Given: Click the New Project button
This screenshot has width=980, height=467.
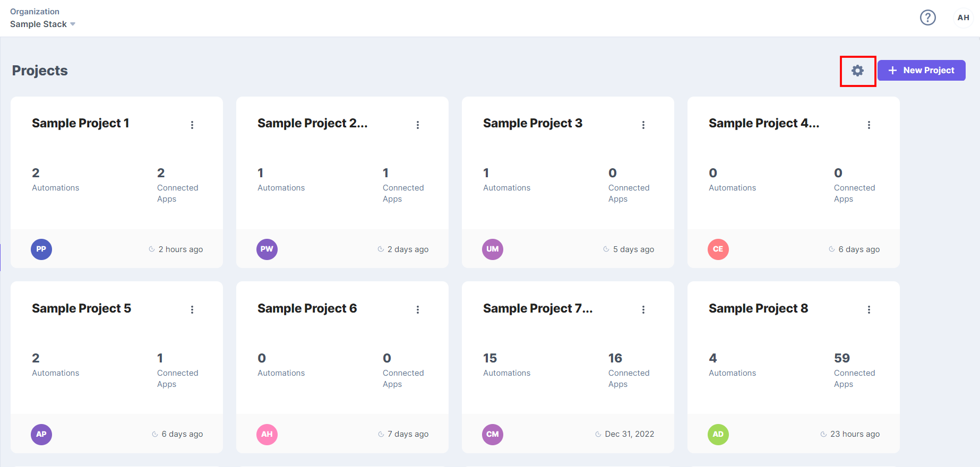Looking at the screenshot, I should [x=921, y=70].
